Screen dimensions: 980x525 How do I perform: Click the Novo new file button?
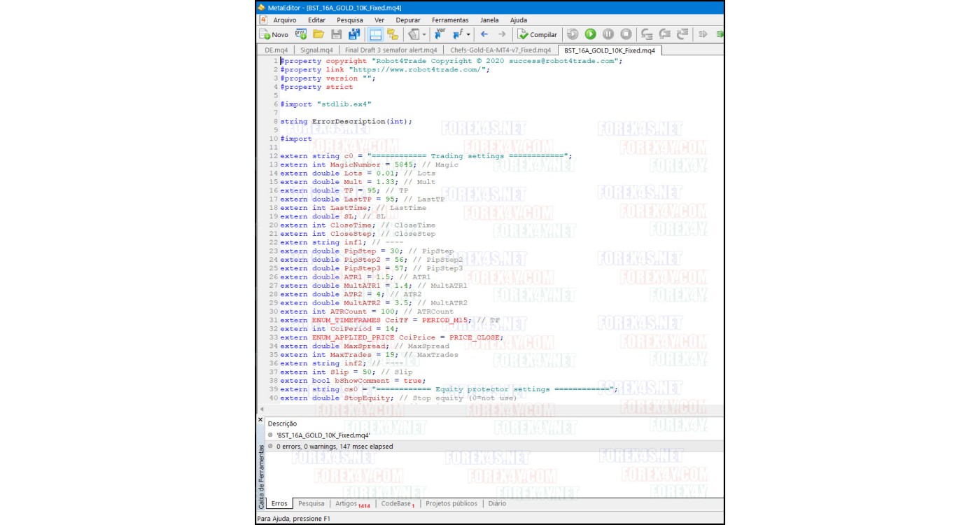[274, 34]
